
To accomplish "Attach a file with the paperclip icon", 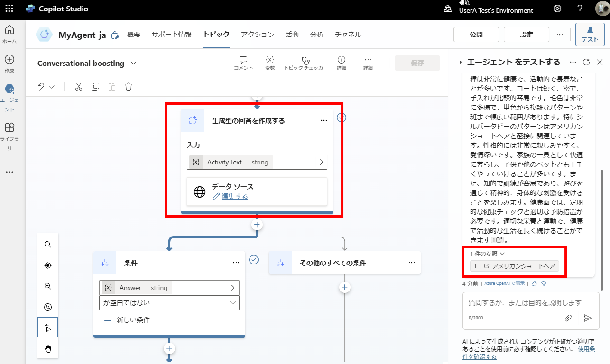I will pos(568,318).
